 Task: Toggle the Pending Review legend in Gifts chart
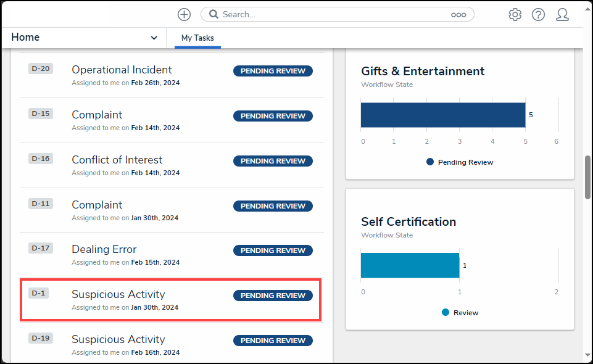click(x=460, y=162)
